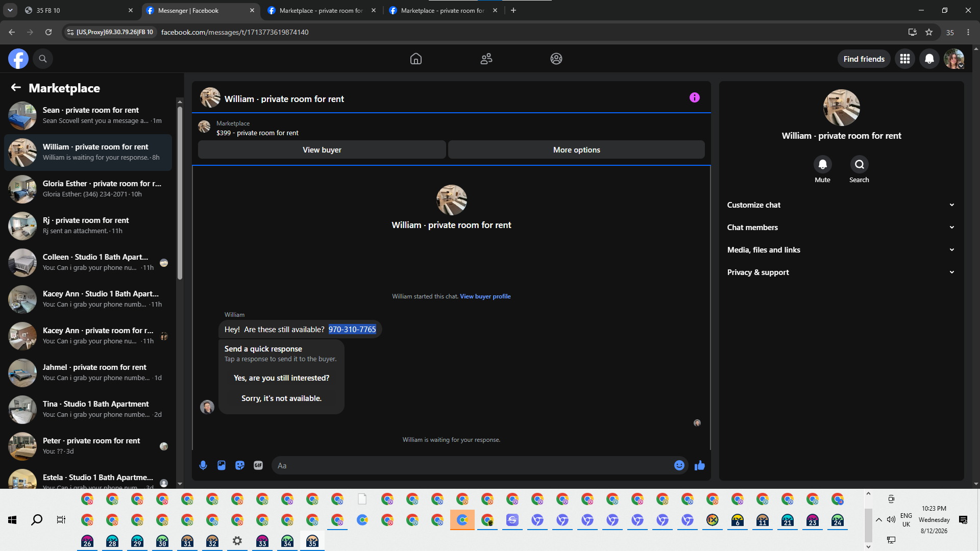Viewport: 980px width, 551px height.
Task: Open the volume control in system tray
Action: 891,520
